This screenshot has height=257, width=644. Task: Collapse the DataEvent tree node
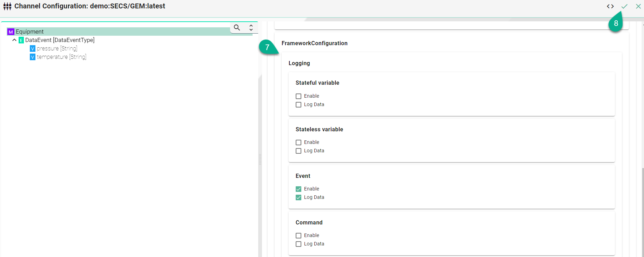[14, 40]
